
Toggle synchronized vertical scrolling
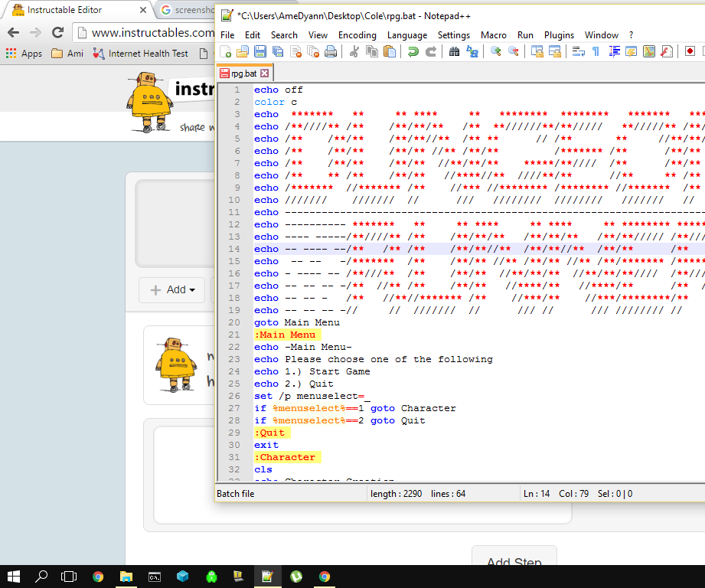tap(537, 52)
